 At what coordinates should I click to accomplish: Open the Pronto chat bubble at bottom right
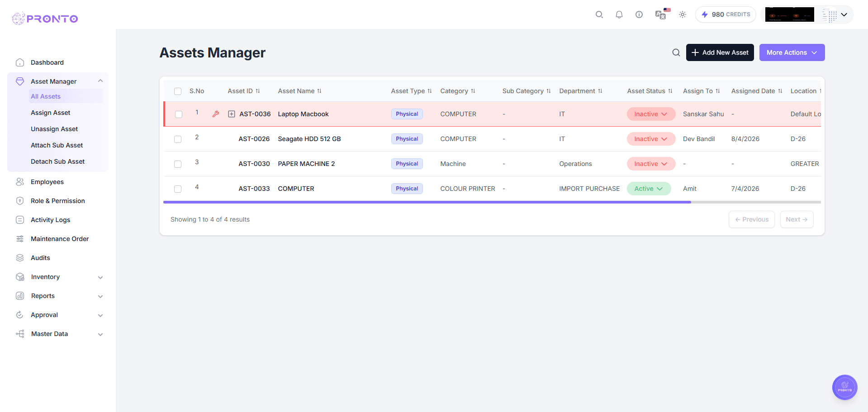click(844, 387)
